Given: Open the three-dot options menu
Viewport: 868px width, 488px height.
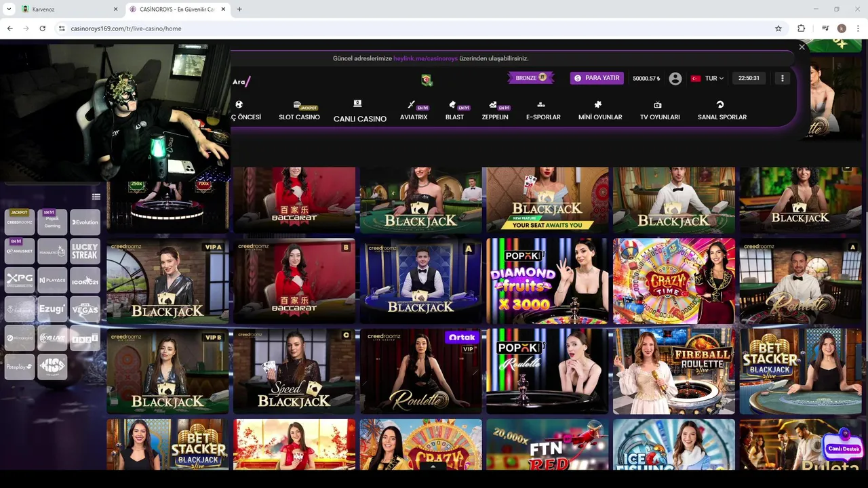Looking at the screenshot, I should [782, 79].
